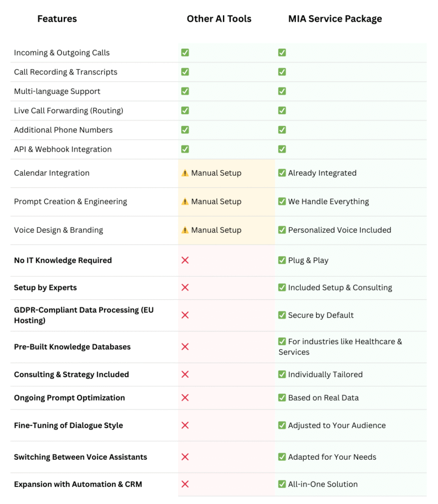Click the red X in Setup by Experts row
438x504 pixels.
(x=185, y=288)
